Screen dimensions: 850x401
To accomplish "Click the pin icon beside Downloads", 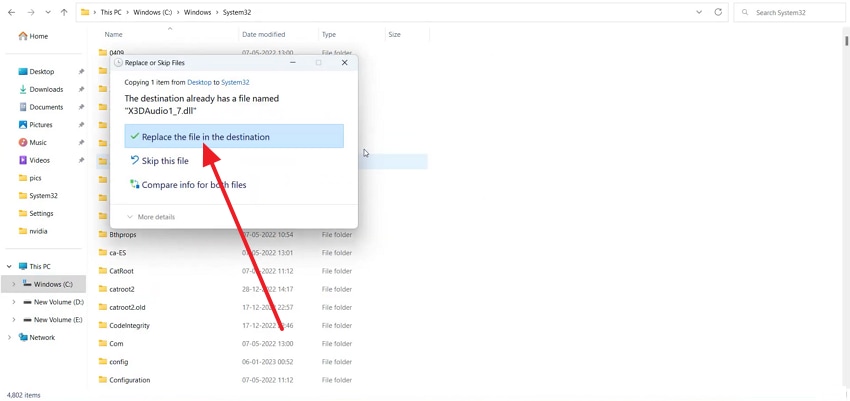I will pos(81,89).
